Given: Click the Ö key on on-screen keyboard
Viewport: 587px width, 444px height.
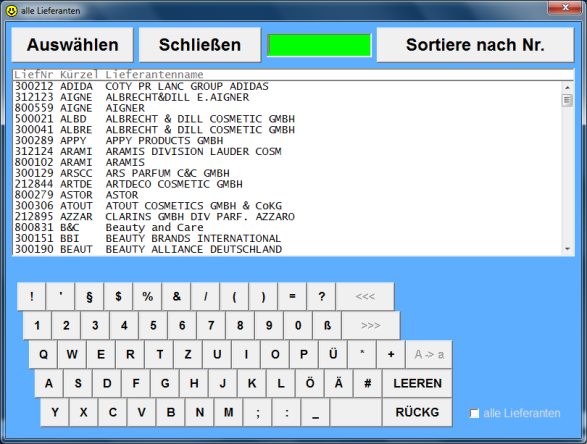Looking at the screenshot, I should 310,383.
